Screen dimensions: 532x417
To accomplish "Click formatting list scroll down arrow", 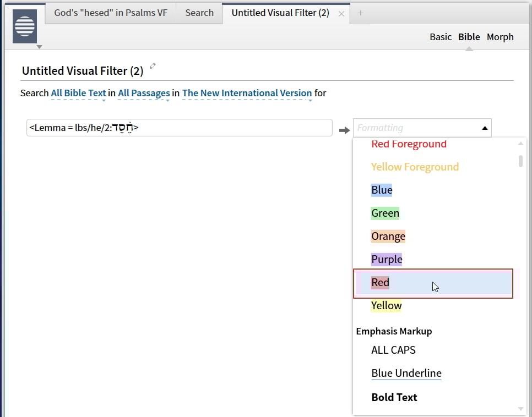I will pos(520,409).
